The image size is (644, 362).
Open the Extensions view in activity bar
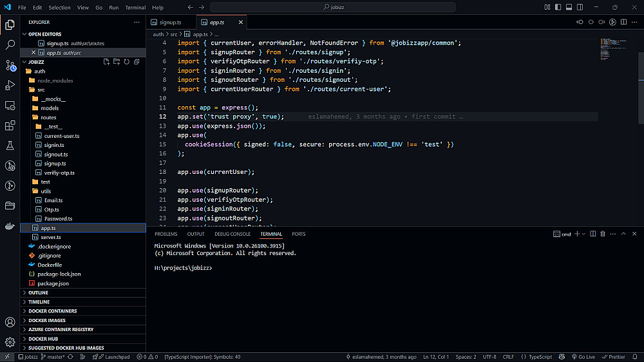coord(10,126)
